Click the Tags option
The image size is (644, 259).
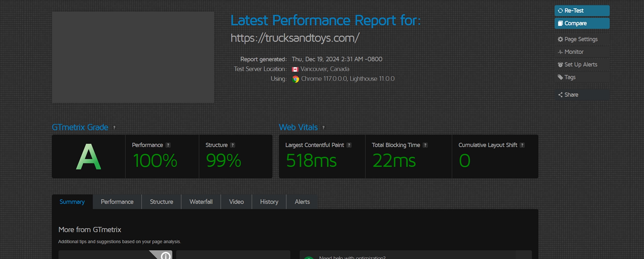[569, 77]
